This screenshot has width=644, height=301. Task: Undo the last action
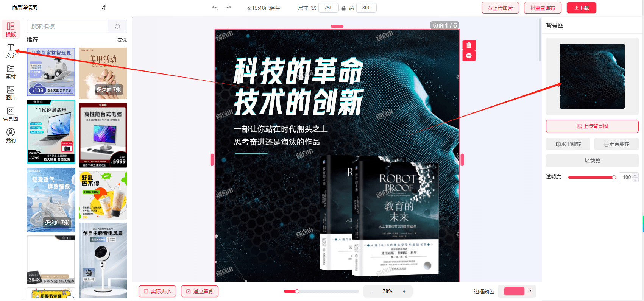(215, 8)
